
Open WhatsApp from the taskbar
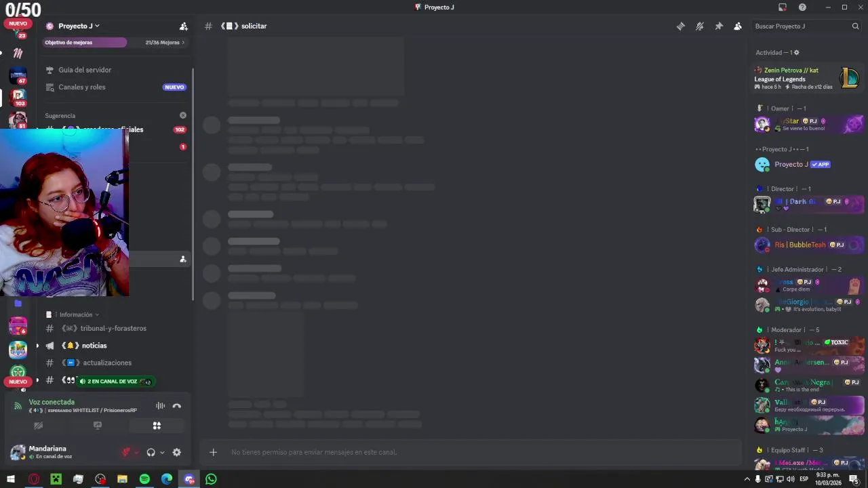tap(212, 479)
